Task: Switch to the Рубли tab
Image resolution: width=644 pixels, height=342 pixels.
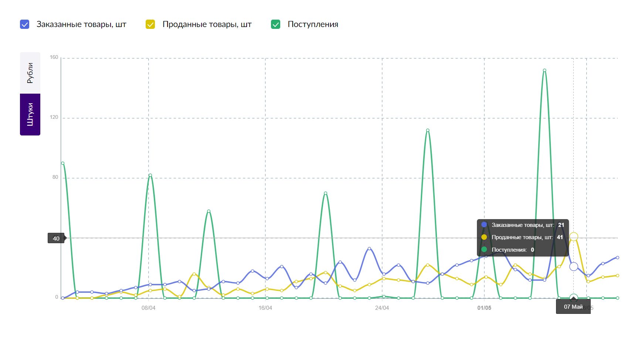Action: (30, 73)
